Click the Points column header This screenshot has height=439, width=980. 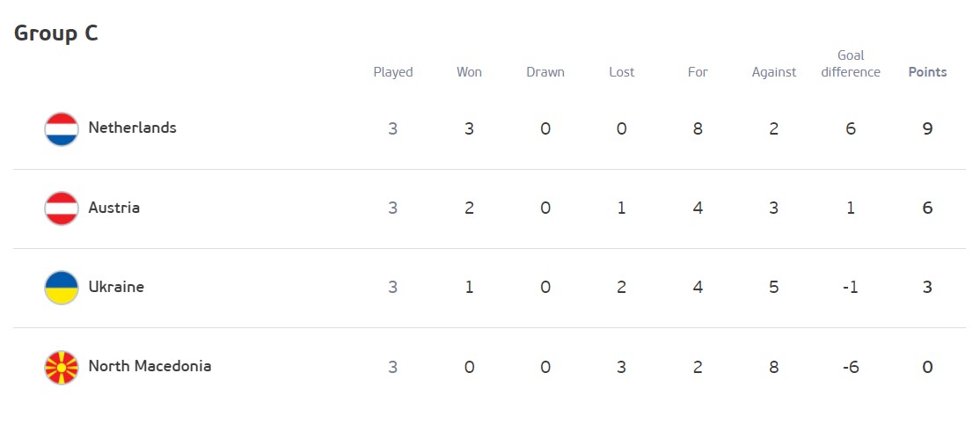click(x=927, y=72)
